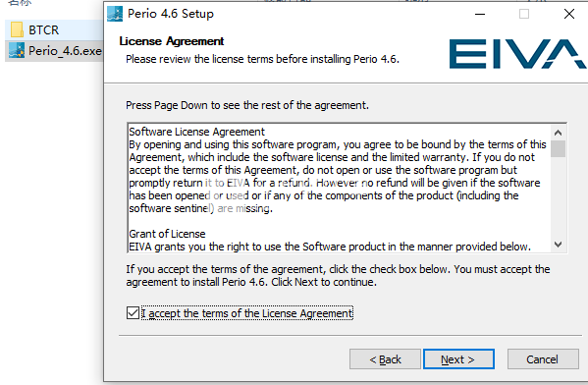Untick the accept License Agreement checkbox

[133, 313]
